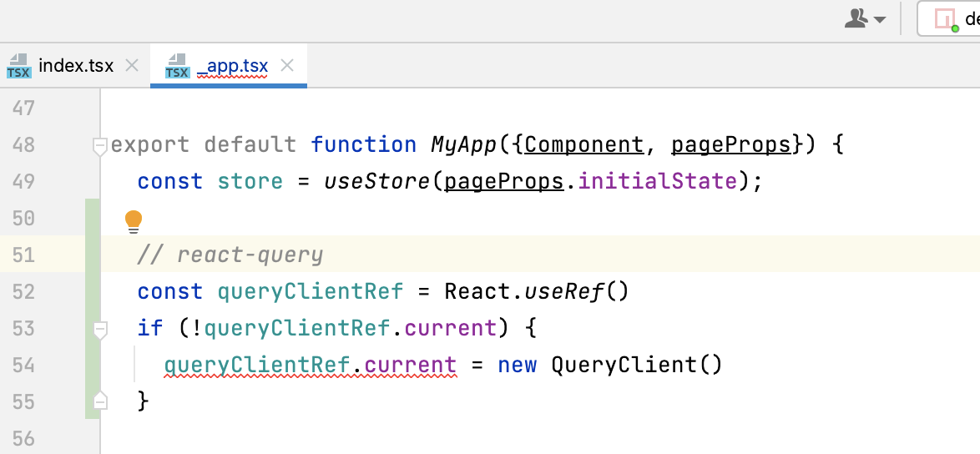Place cursor on the // react-query comment
This screenshot has height=454, width=980.
230,255
